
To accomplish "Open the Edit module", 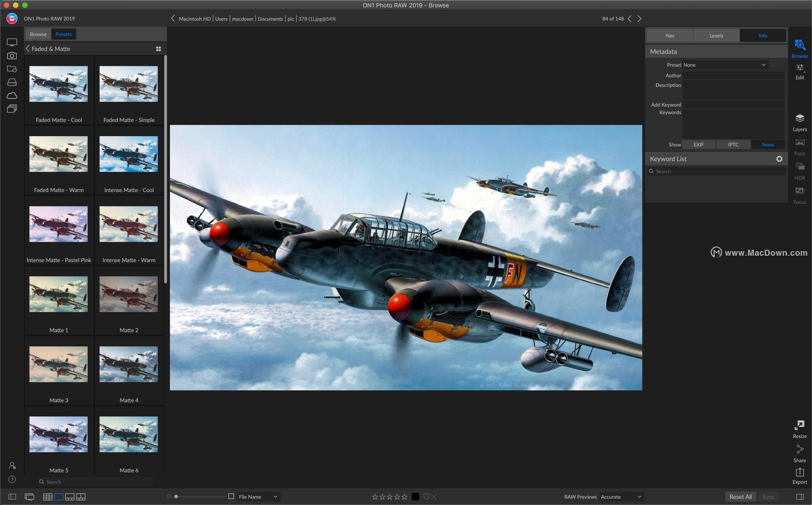I will click(800, 71).
